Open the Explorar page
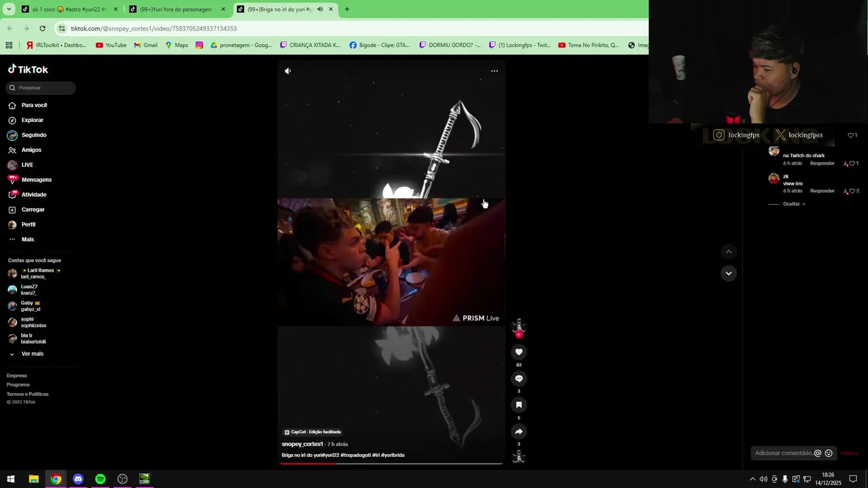 (26, 120)
